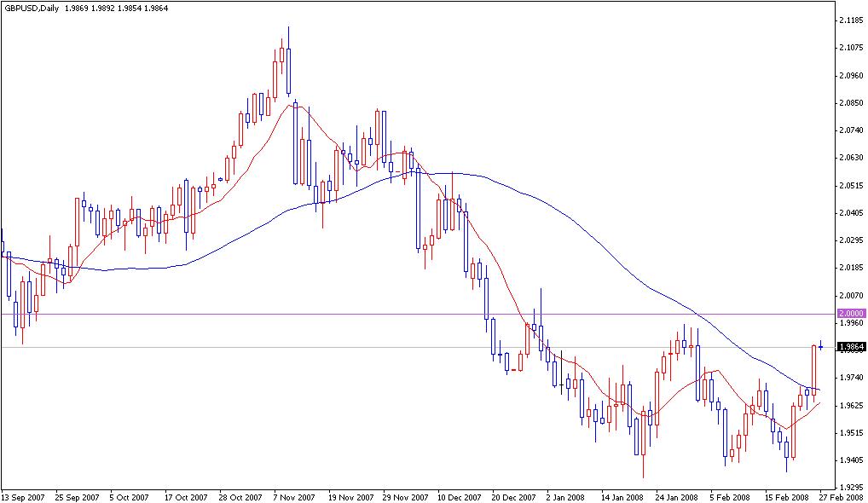The height and width of the screenshot is (503, 868).
Task: Click the 27 Feb 2008 date label
Action: click(x=841, y=498)
